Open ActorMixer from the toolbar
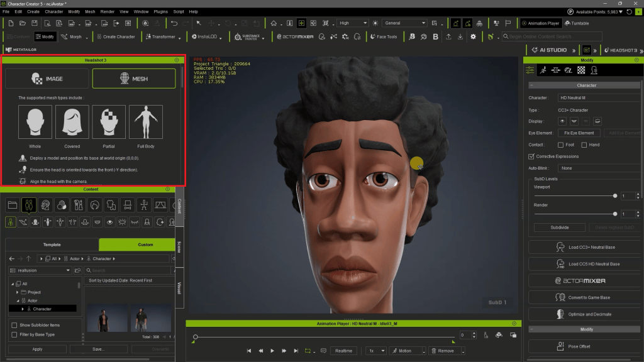 pos(295,36)
